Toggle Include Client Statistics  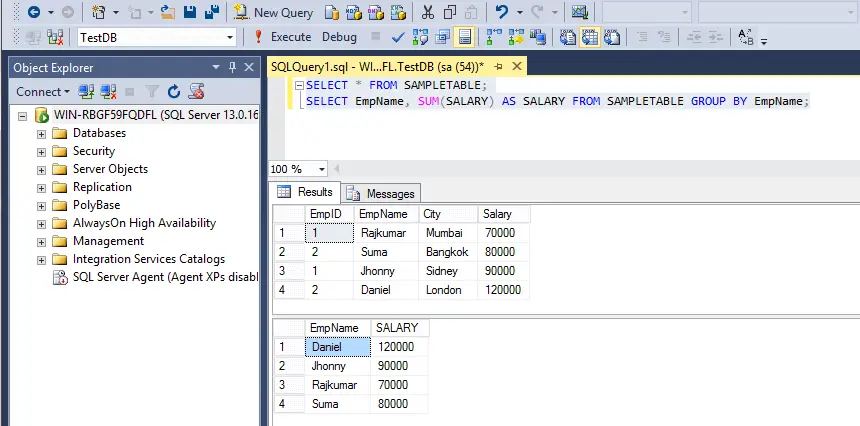[538, 37]
